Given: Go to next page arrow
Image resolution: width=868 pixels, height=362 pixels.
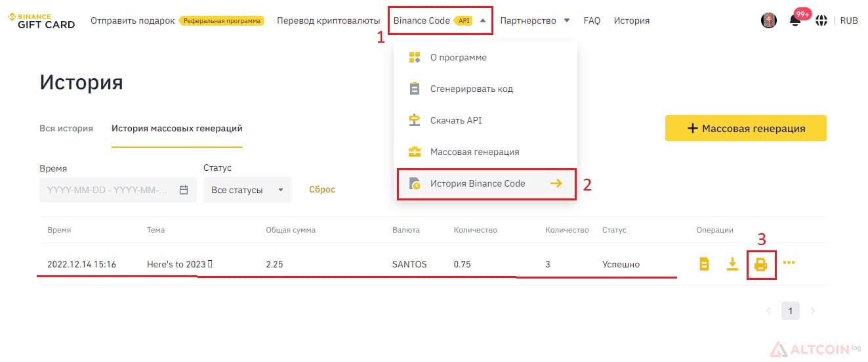Looking at the screenshot, I should 813,311.
